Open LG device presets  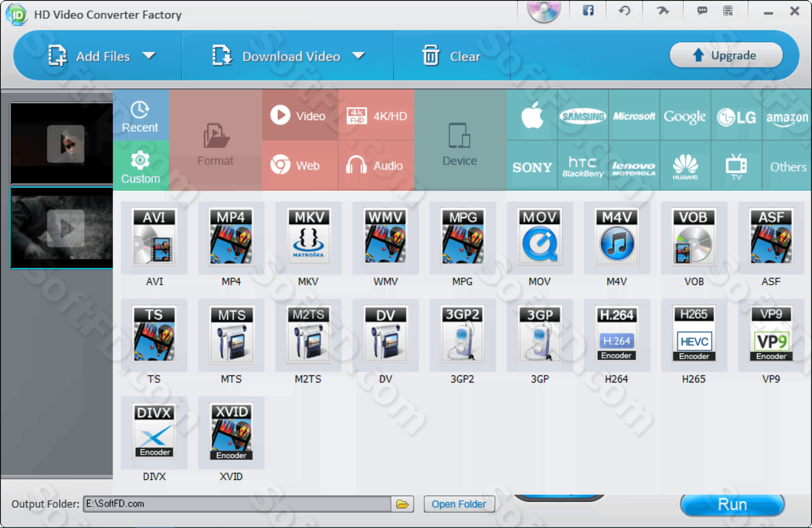tap(736, 116)
